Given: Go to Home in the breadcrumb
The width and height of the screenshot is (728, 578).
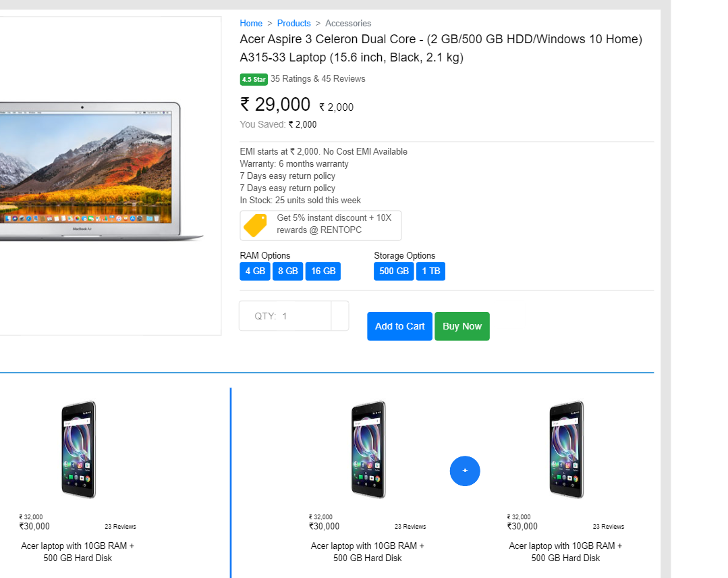Looking at the screenshot, I should 251,24.
